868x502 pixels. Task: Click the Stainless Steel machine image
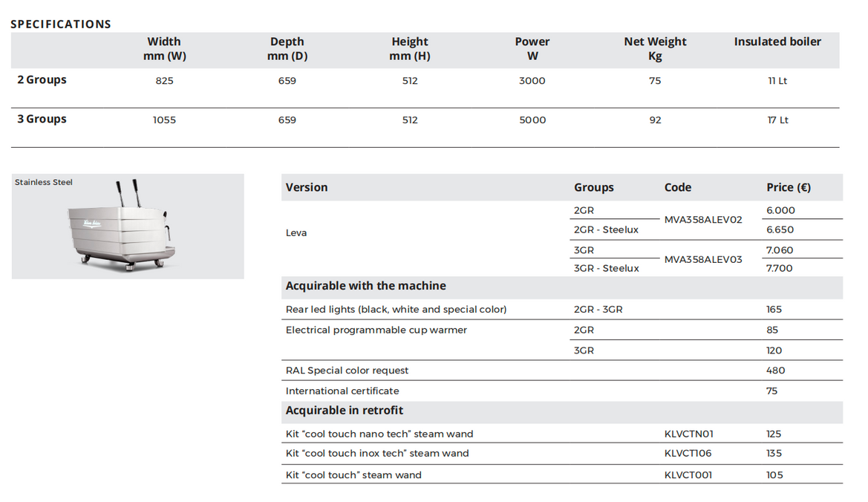127,226
